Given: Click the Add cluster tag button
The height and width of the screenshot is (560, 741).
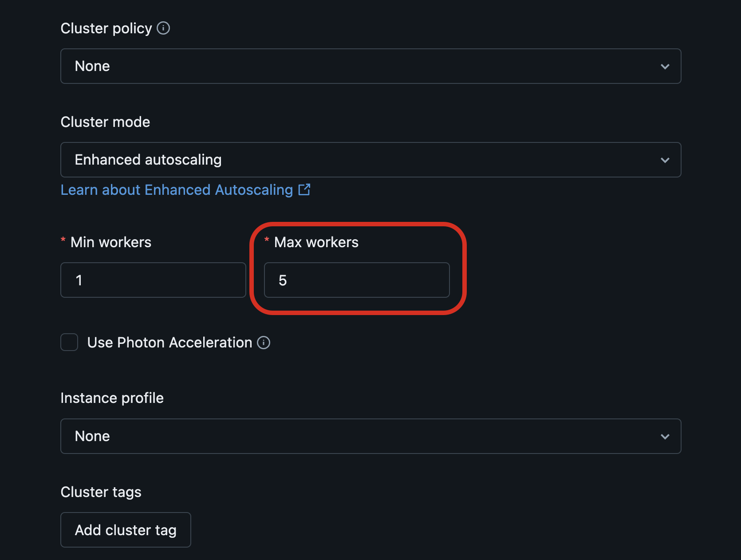Looking at the screenshot, I should [x=126, y=530].
